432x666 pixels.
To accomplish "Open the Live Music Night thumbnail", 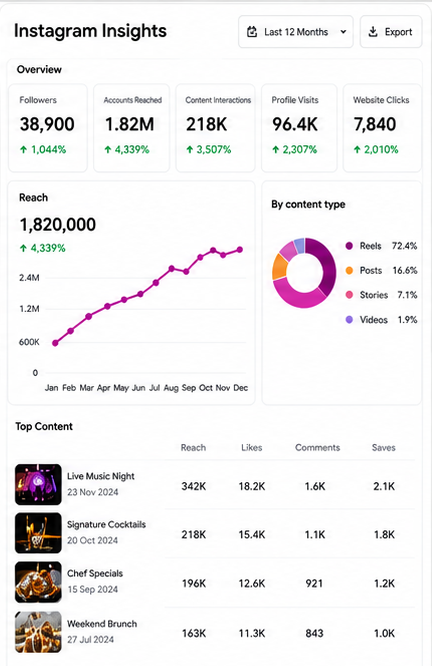I will pyautogui.click(x=38, y=484).
